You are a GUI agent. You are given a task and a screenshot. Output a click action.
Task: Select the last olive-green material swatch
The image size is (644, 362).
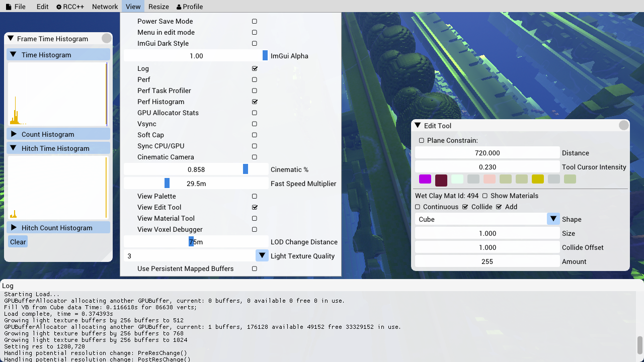pos(570,179)
